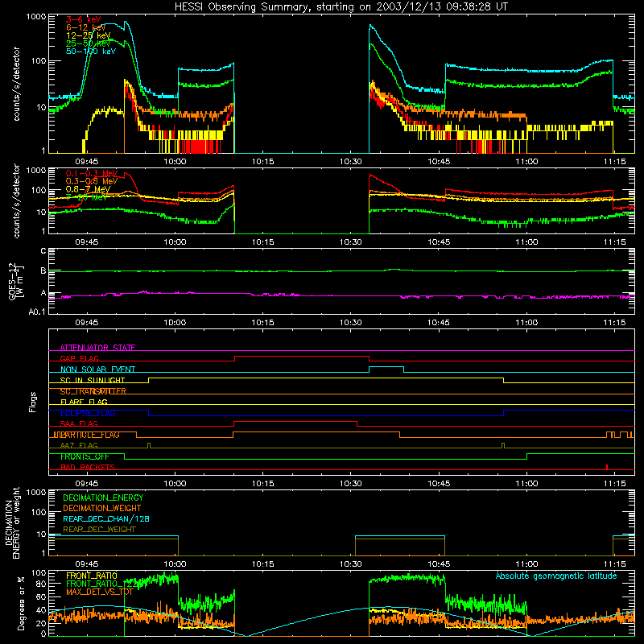This screenshot has width=644, height=644.
Task: Select 10:30 tick label under the decimation panel
Action: (x=351, y=563)
